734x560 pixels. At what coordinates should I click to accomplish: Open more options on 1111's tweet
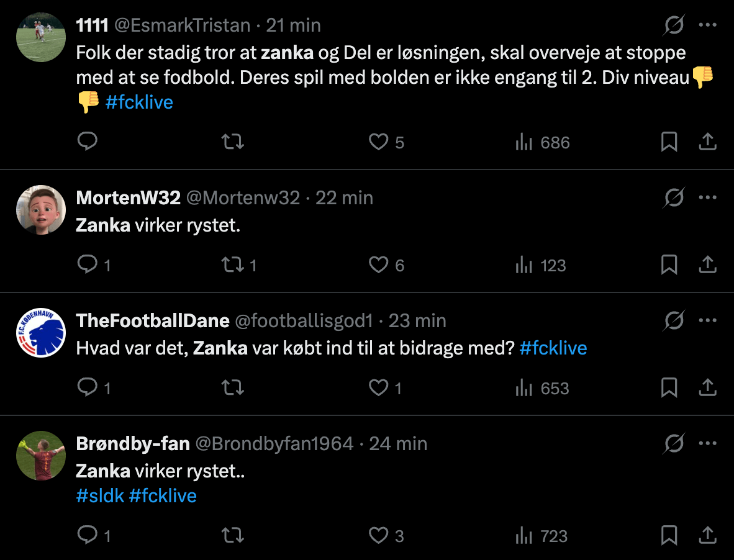pos(708,25)
